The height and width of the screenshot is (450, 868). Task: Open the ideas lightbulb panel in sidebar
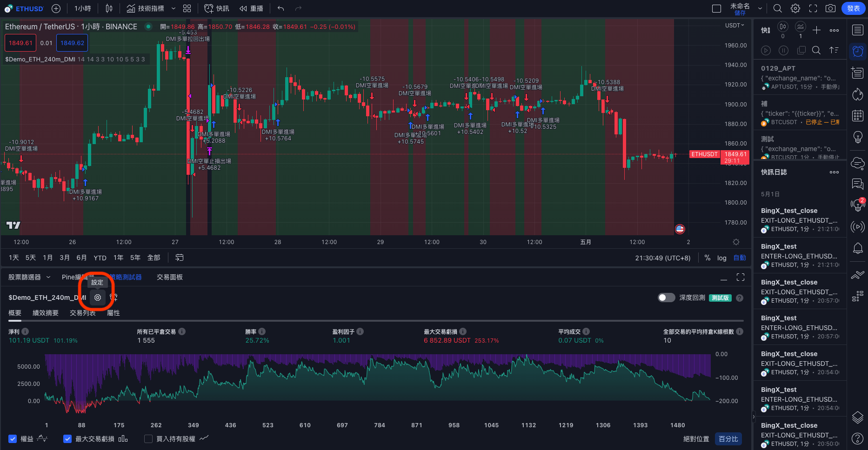click(858, 137)
